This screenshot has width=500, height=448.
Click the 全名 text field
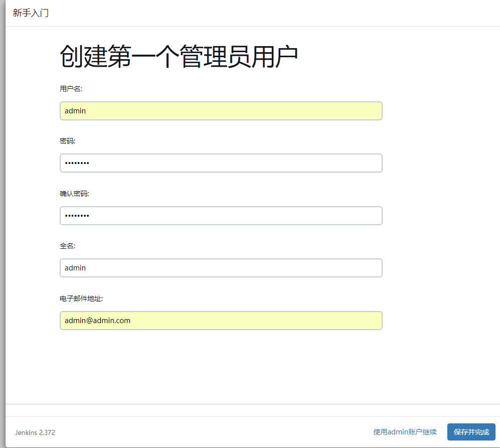pos(221,268)
